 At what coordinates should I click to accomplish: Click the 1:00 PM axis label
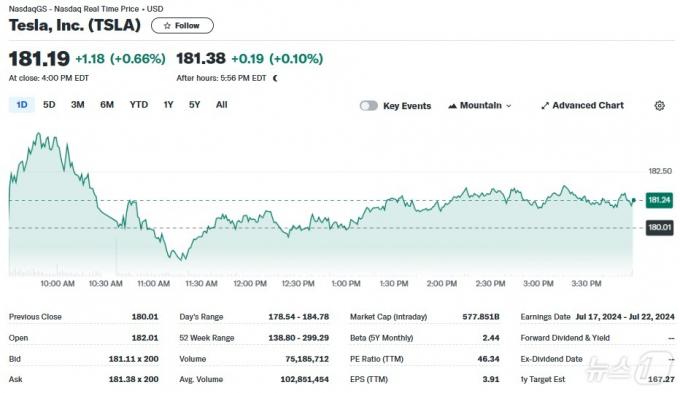pyautogui.click(x=346, y=283)
